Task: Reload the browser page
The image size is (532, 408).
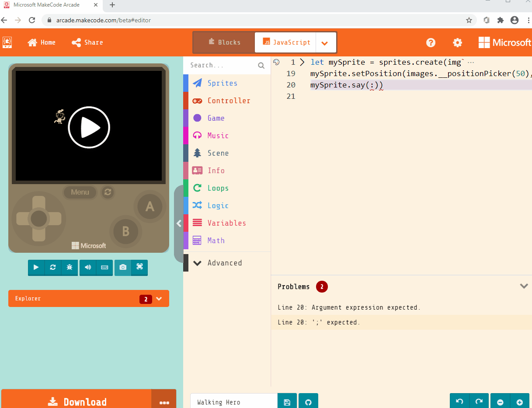Action: click(32, 20)
